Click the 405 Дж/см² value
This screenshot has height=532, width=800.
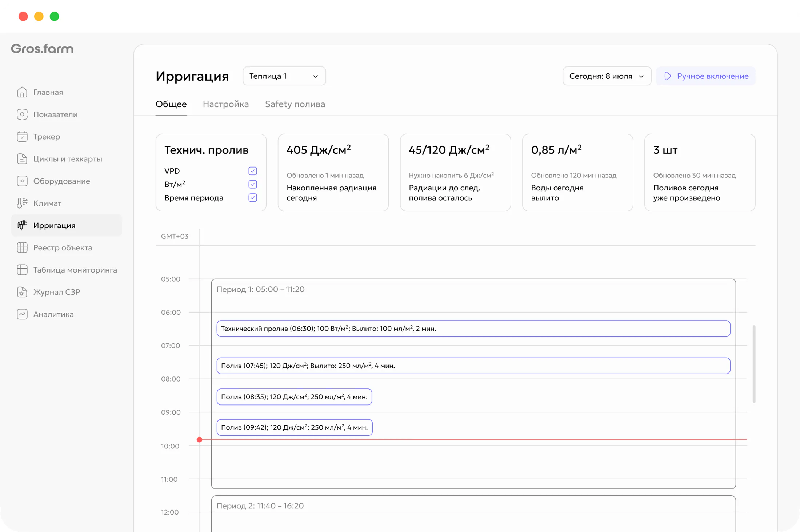tap(319, 150)
